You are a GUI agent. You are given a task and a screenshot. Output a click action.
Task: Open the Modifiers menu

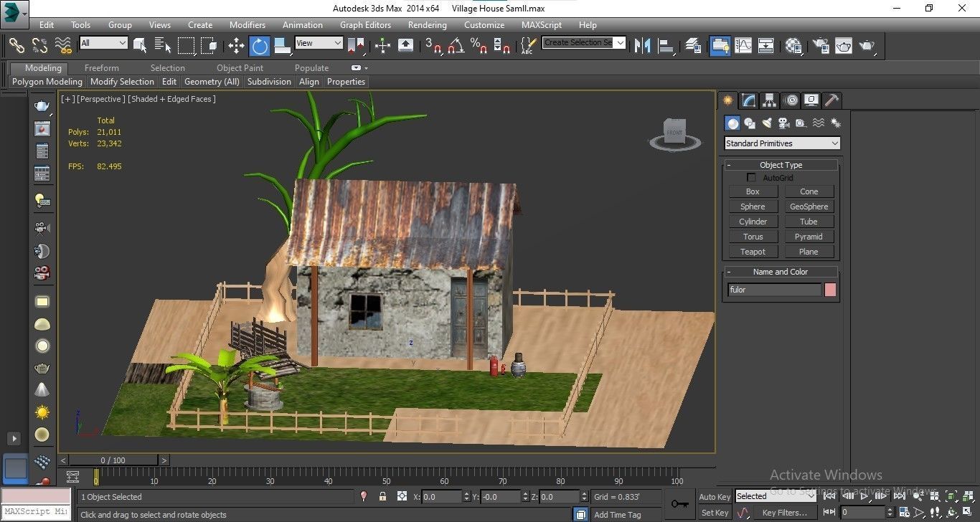[248, 24]
